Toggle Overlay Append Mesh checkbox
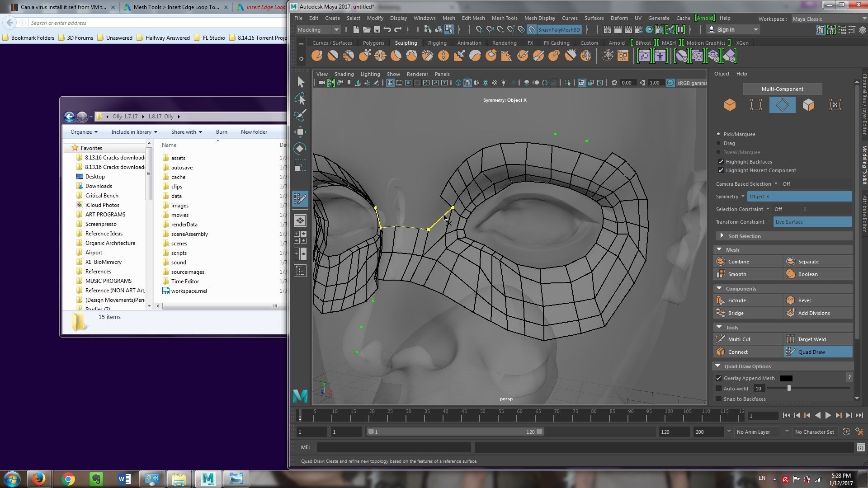The width and height of the screenshot is (868, 488). click(719, 378)
